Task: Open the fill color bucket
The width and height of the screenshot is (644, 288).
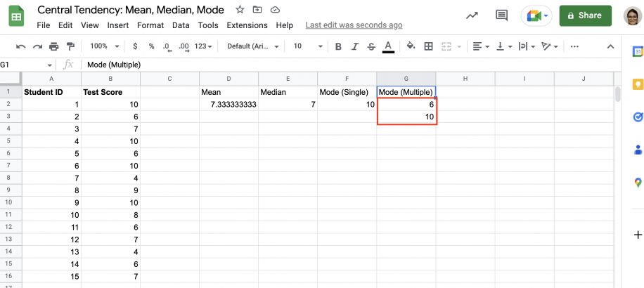Action: [411, 46]
